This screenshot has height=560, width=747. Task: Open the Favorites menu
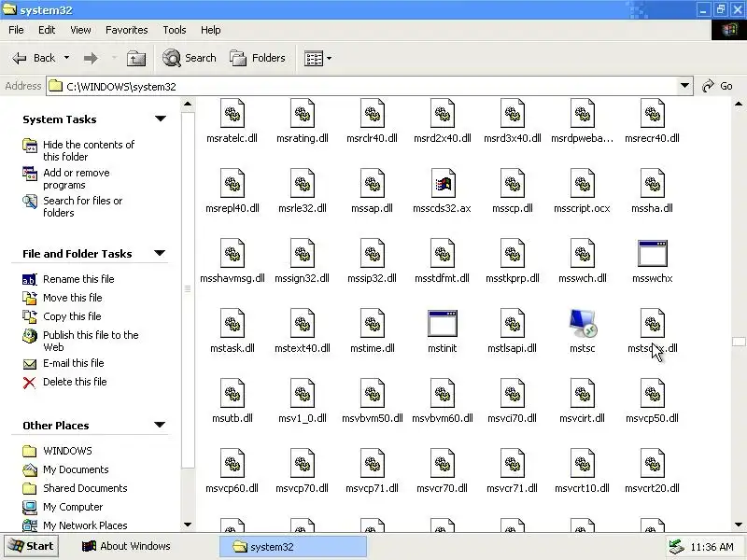tap(127, 30)
